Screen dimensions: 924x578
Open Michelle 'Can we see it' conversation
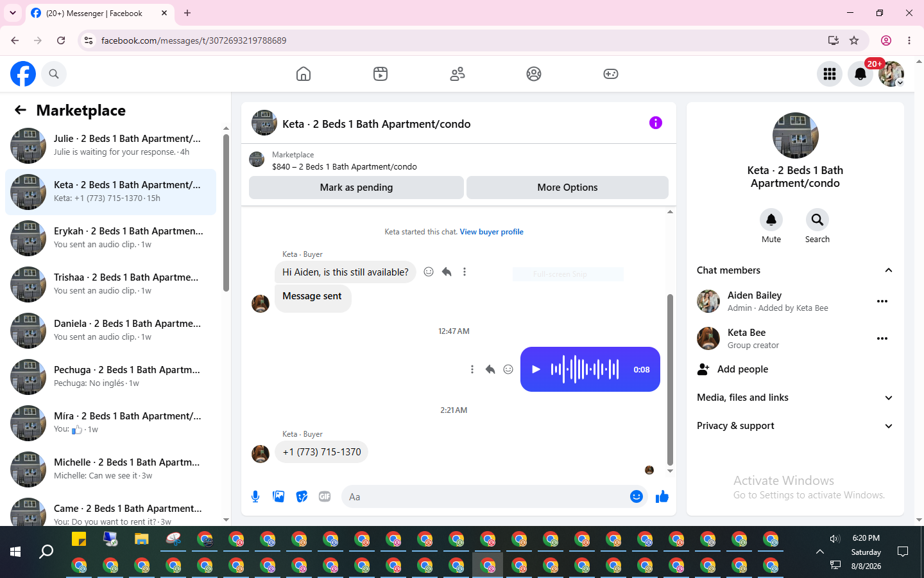coord(110,469)
